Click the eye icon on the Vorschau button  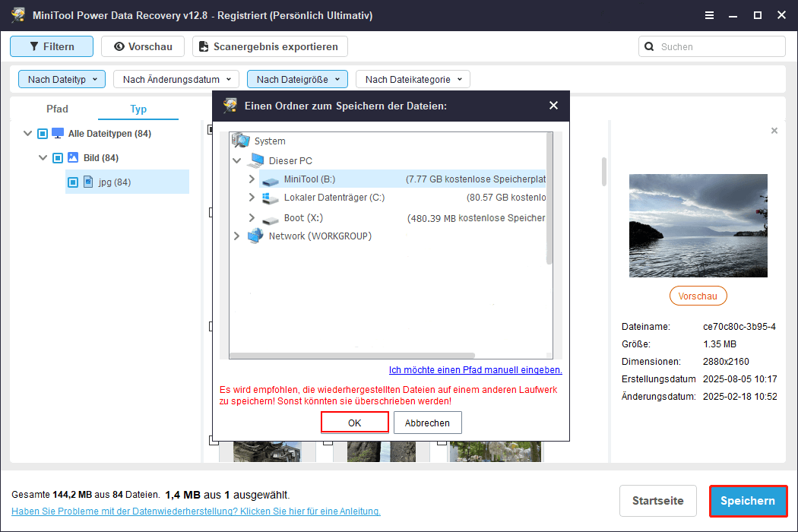(122, 46)
